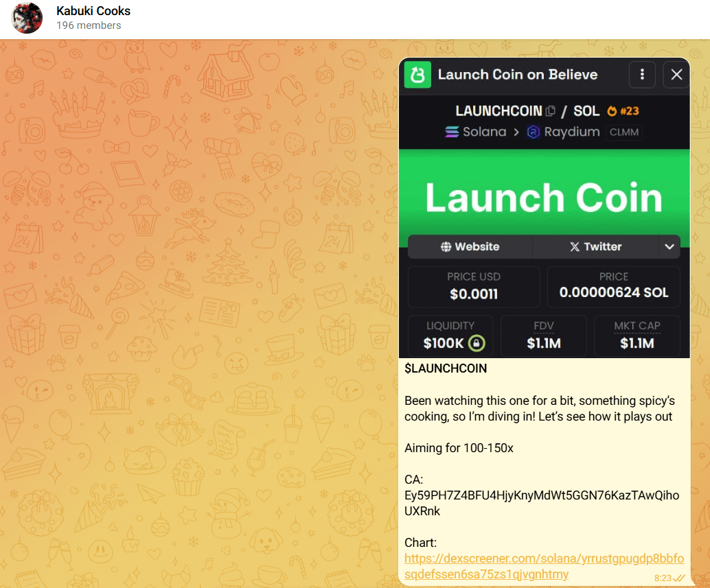The width and height of the screenshot is (710, 588).
Task: Click the Solana chain icon
Action: coord(451,132)
